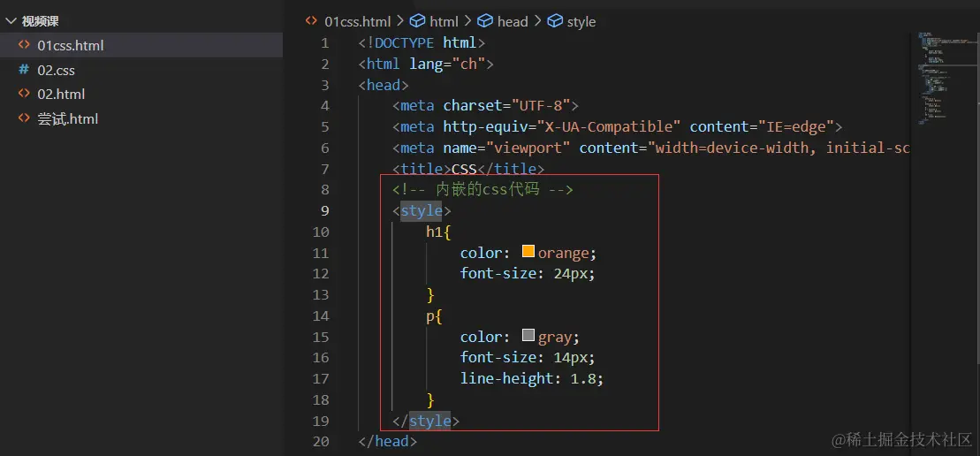Open the gray color swatch picker
This screenshot has height=456, width=980.
[x=528, y=335]
